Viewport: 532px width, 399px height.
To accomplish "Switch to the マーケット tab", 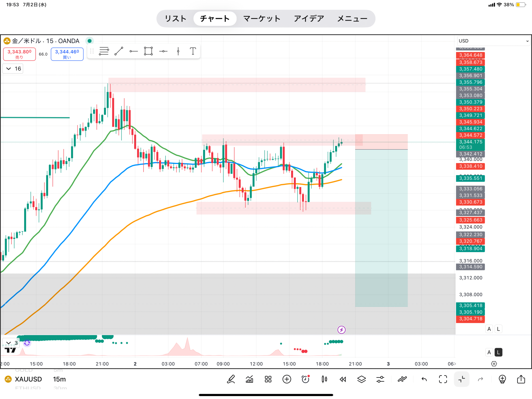I will point(262,19).
